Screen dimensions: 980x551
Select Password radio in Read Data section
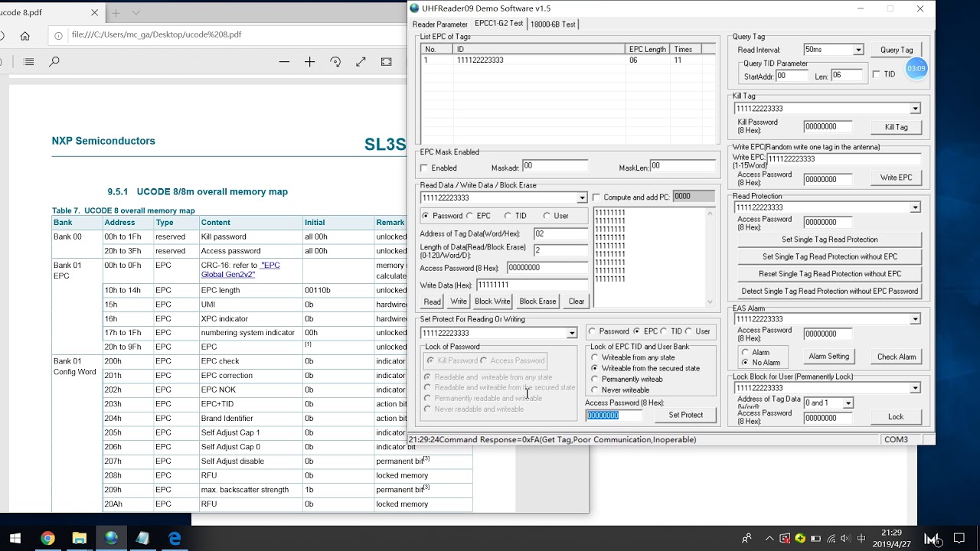(x=426, y=216)
